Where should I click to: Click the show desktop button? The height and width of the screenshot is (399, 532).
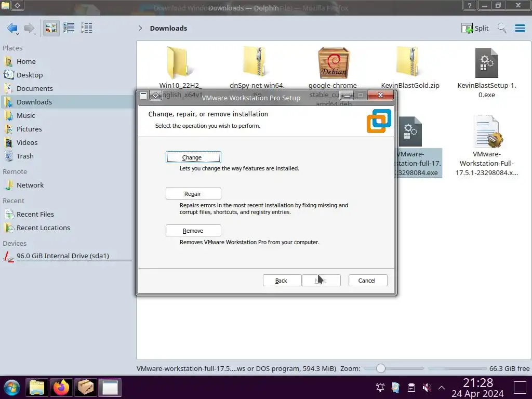(520, 388)
